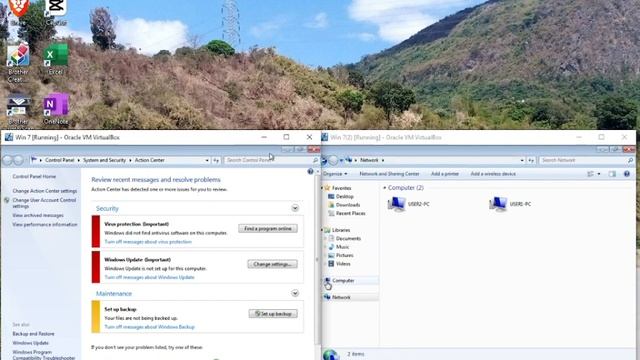This screenshot has width=640, height=360.
Task: Click refresh button next to Network address bar
Action: tap(531, 160)
